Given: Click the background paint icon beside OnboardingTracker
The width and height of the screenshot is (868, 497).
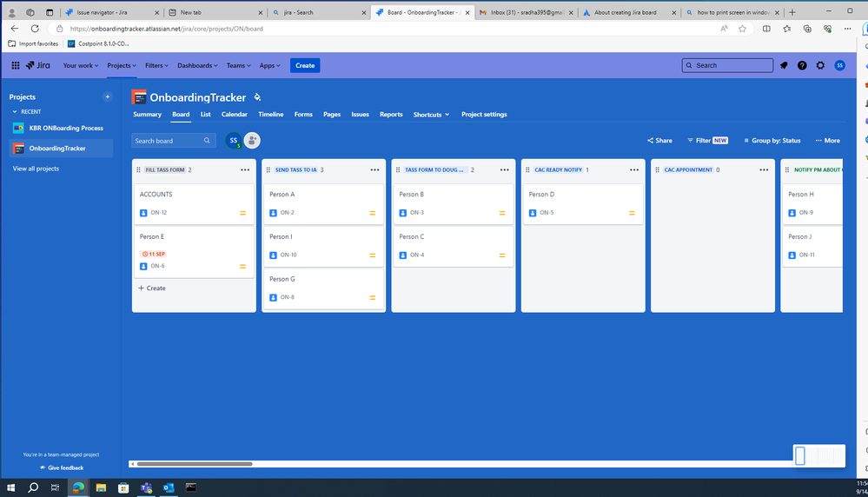Looking at the screenshot, I should click(257, 97).
